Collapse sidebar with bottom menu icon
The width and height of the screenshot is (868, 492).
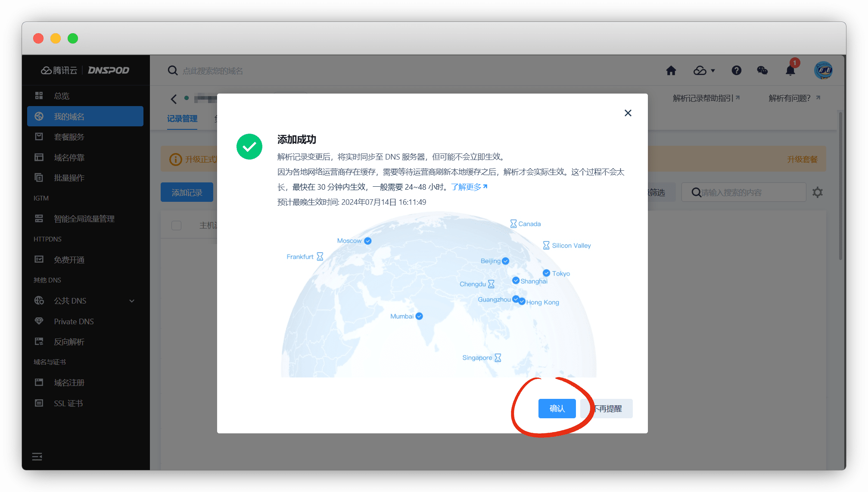(x=37, y=457)
